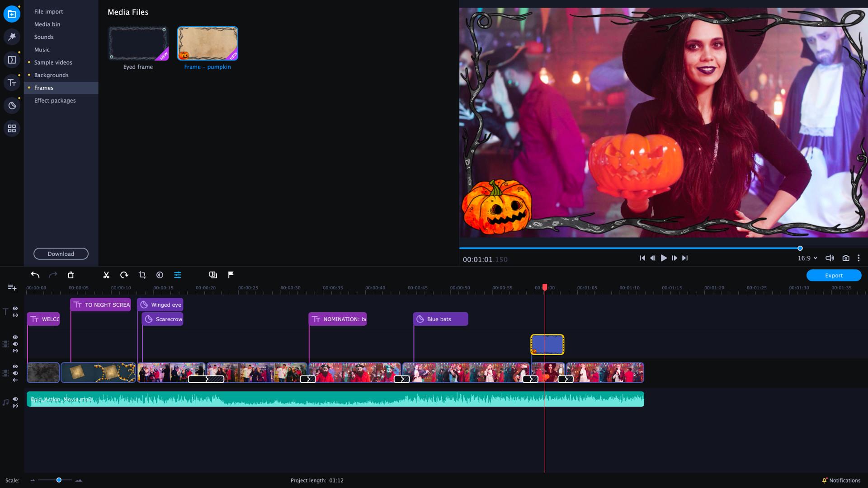Select the Titles panel icon in sidebar
Image resolution: width=868 pixels, height=488 pixels.
12,83
